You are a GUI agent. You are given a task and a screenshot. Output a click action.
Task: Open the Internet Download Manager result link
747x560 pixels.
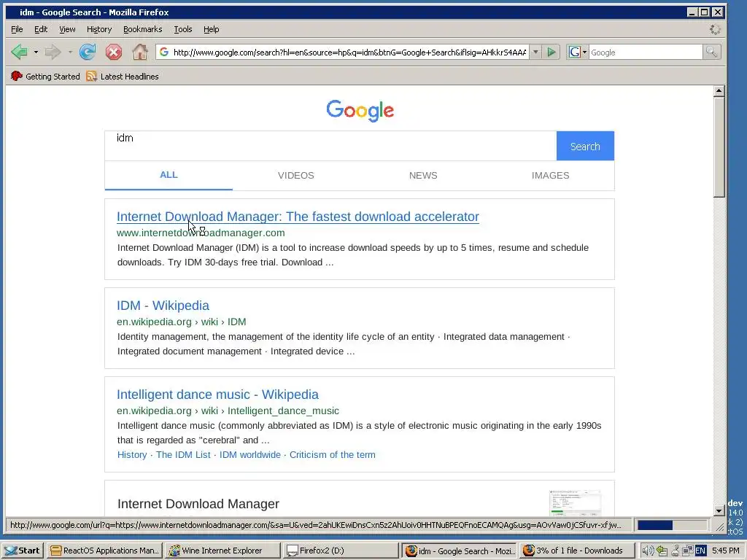tap(298, 217)
